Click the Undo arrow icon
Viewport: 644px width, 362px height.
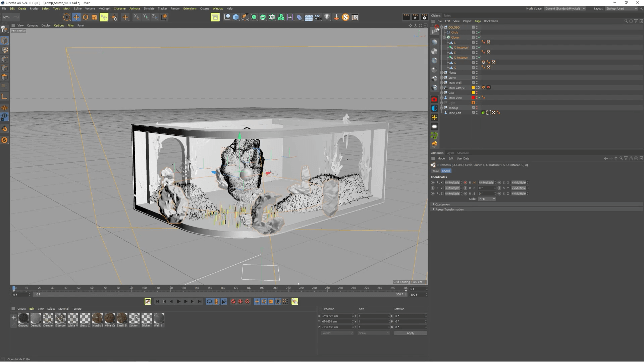coord(6,17)
